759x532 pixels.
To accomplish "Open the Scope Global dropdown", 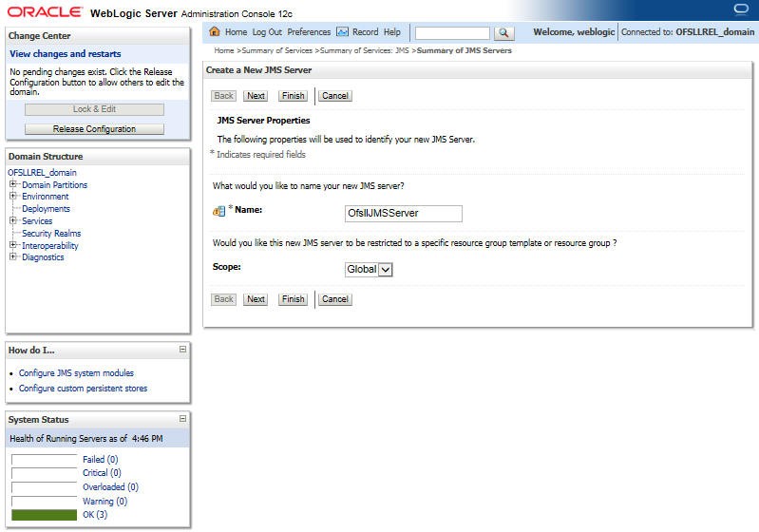I will (x=369, y=269).
